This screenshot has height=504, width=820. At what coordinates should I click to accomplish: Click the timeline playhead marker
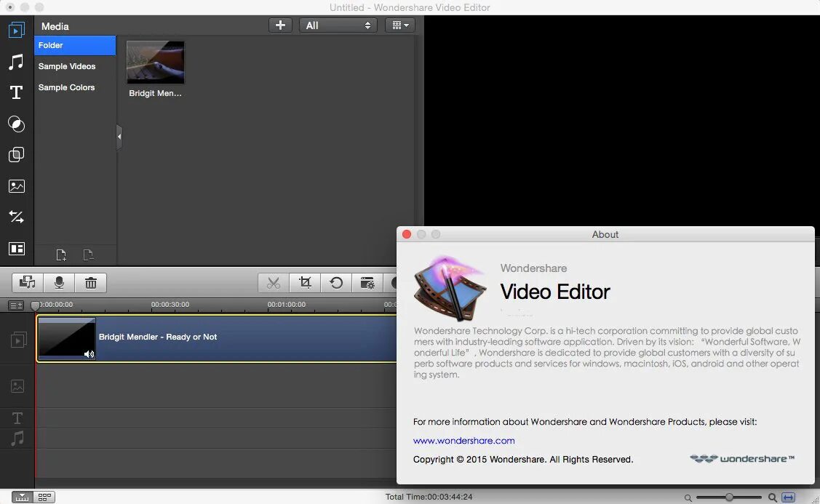click(35, 305)
